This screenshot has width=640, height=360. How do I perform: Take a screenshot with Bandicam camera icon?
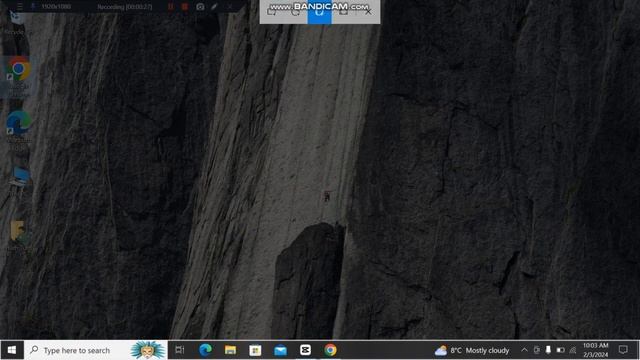click(200, 7)
